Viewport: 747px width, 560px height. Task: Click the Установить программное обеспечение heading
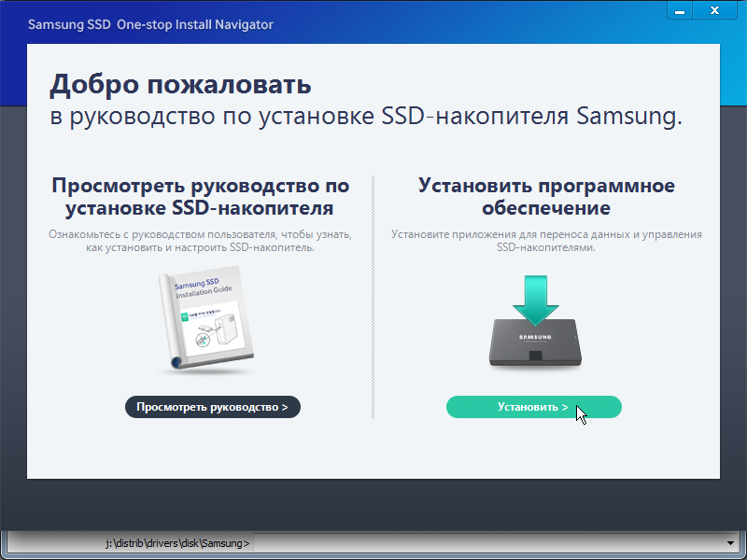pyautogui.click(x=546, y=196)
